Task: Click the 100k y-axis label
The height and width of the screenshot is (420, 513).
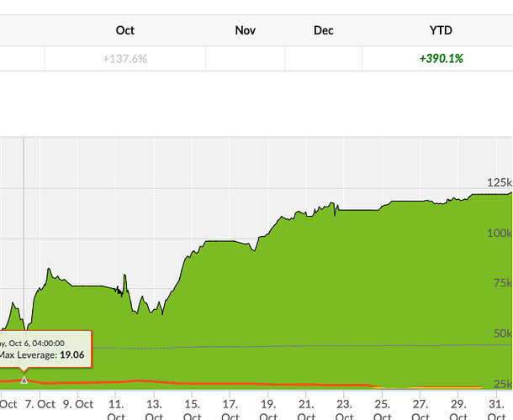Action: (x=500, y=233)
